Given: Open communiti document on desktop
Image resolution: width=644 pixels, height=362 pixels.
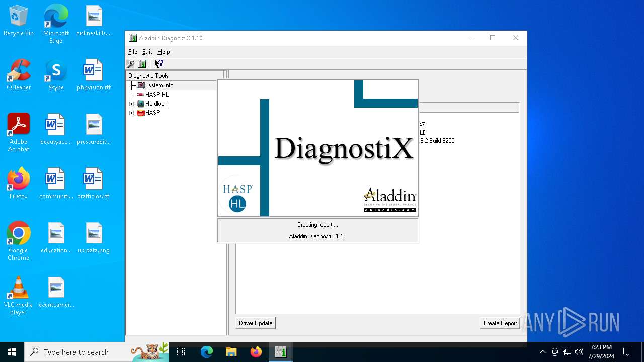Looking at the screenshot, I should tap(56, 184).
